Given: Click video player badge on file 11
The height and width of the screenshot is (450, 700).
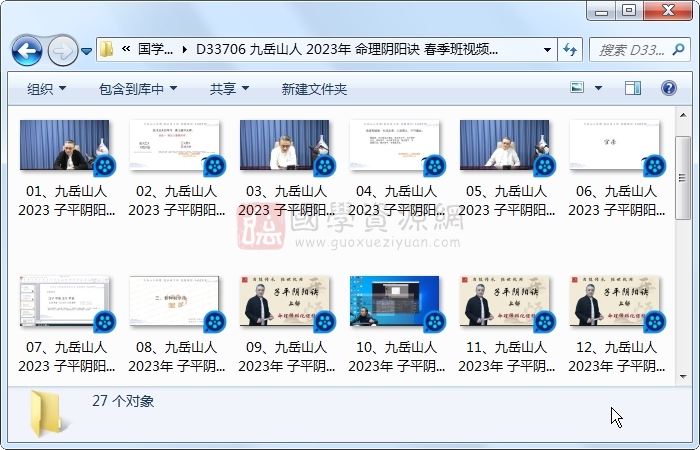Looking at the screenshot, I should [x=545, y=322].
